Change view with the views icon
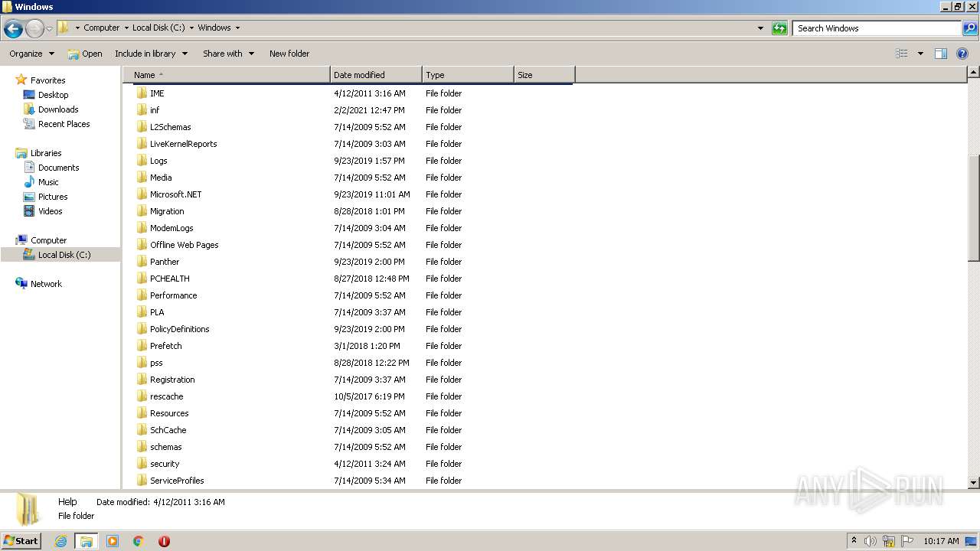Screen dimensions: 980x551 902,54
